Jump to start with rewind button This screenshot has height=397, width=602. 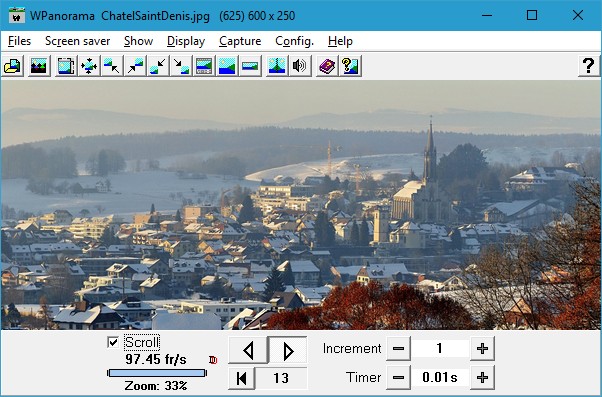[241, 378]
